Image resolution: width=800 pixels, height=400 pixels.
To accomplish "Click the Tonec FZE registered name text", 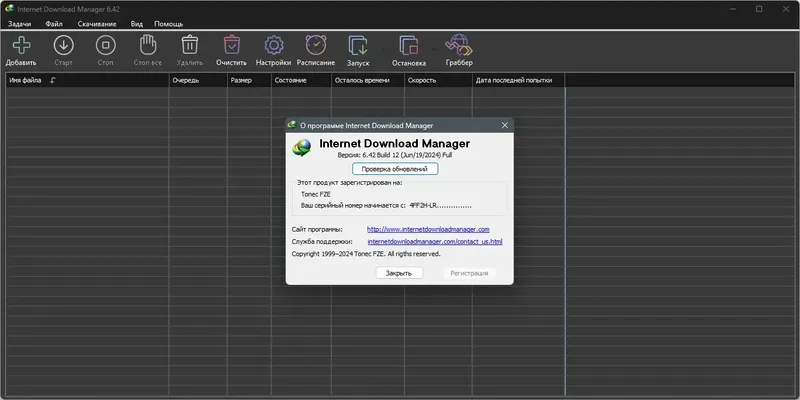I will pyautogui.click(x=316, y=194).
